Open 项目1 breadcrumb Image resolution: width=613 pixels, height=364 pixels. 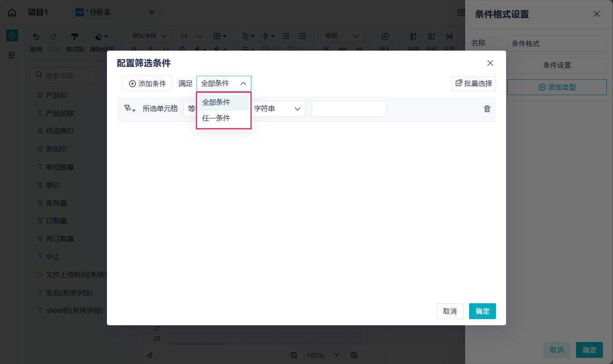[x=38, y=12]
